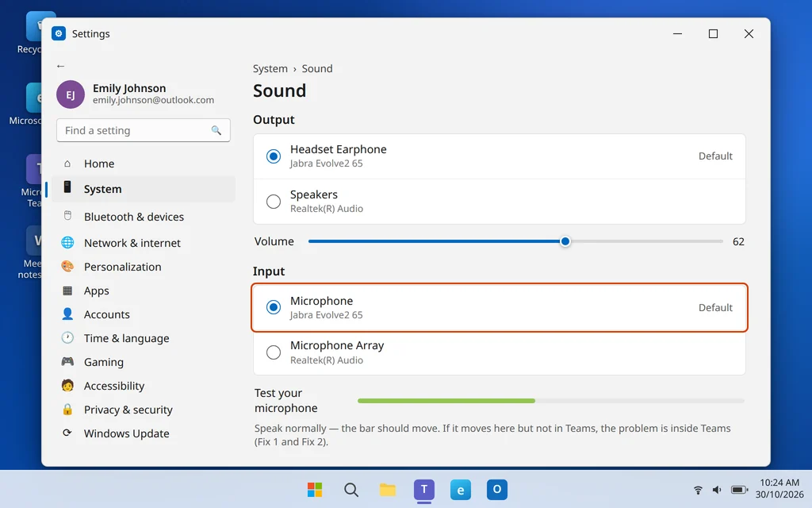The image size is (812, 508).
Task: Click the Settings app gear icon
Action: (59, 33)
